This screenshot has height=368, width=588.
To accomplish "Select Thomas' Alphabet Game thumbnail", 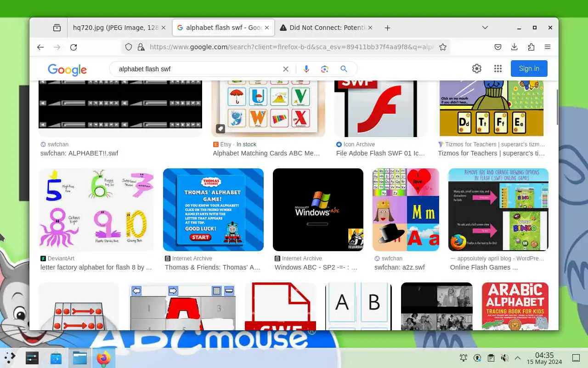I will 213,210.
